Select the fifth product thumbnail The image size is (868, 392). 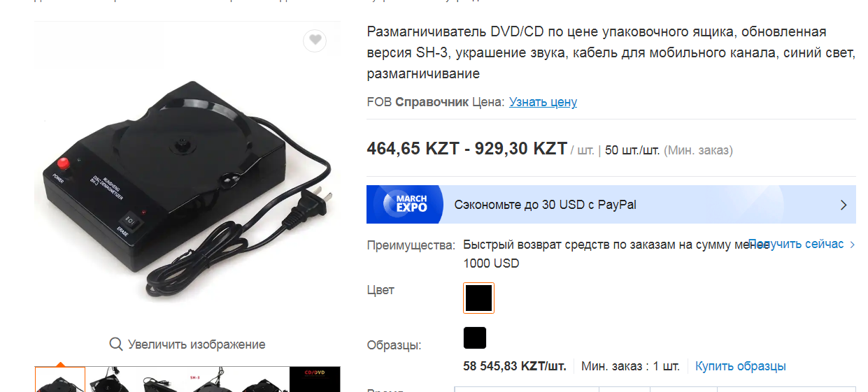coord(264,379)
